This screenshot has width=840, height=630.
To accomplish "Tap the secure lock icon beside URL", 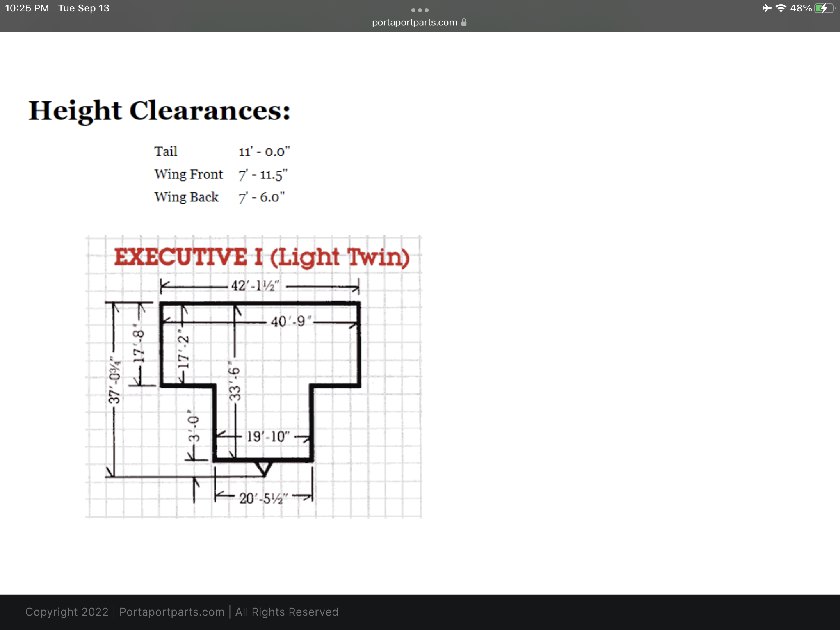I will (464, 22).
